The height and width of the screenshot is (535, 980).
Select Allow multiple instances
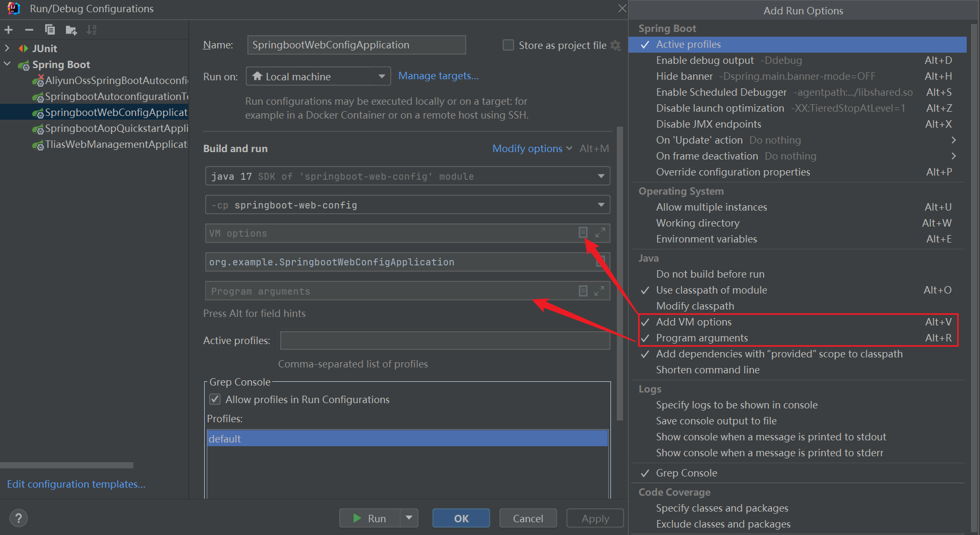797,207
